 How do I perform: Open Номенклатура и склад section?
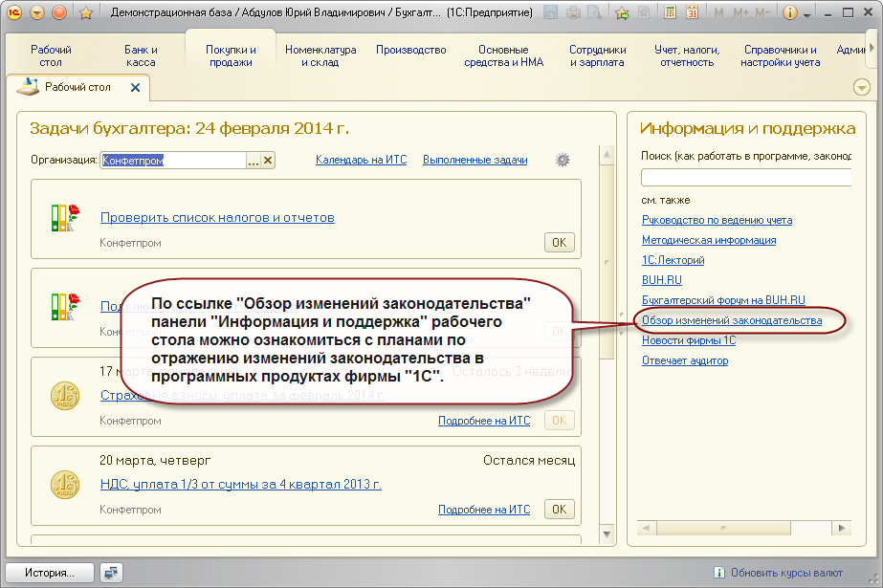(320, 56)
